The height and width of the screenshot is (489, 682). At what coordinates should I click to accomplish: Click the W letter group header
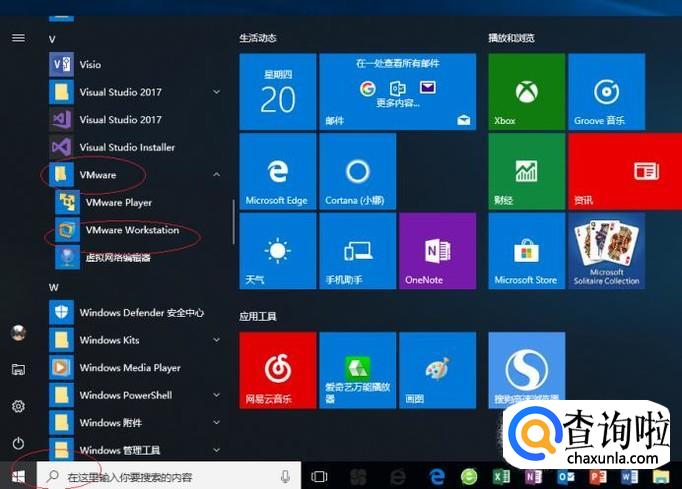53,287
